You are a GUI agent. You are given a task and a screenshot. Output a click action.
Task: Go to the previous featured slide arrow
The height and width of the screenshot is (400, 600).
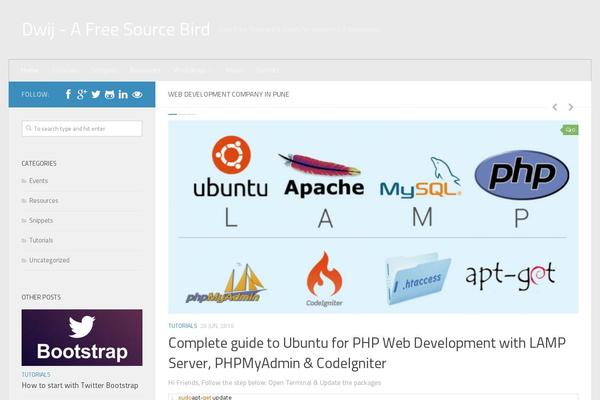pyautogui.click(x=555, y=107)
